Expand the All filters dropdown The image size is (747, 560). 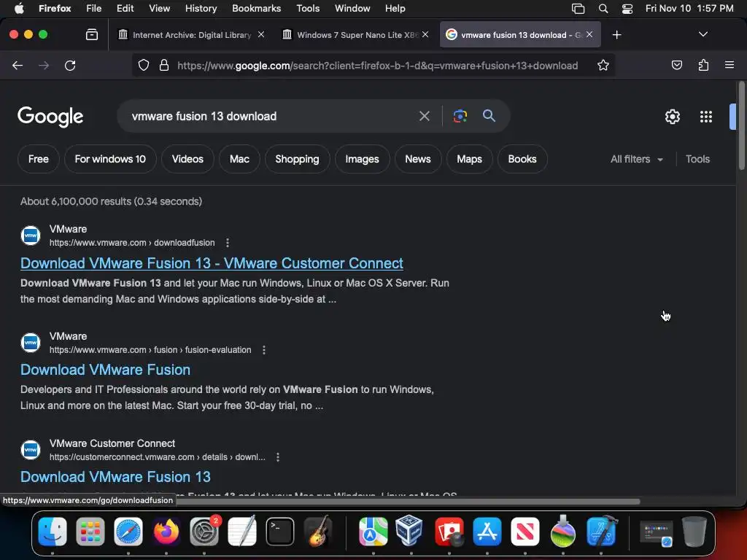click(636, 159)
